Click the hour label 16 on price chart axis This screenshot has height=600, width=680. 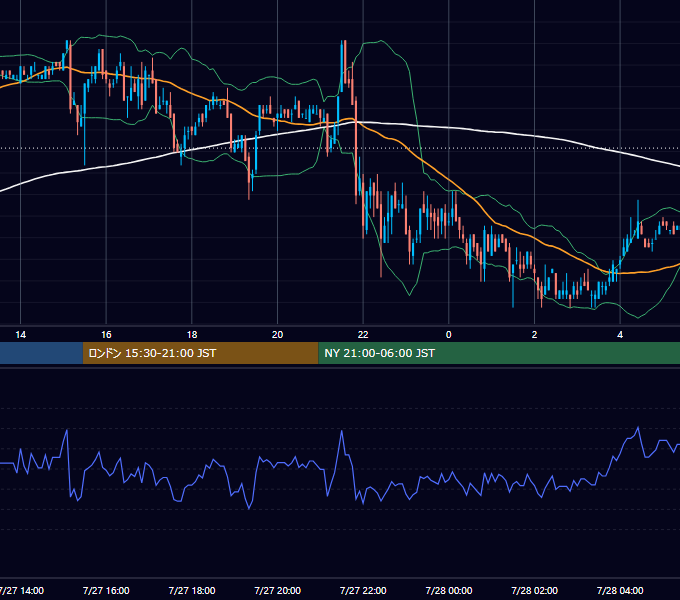pyautogui.click(x=106, y=335)
